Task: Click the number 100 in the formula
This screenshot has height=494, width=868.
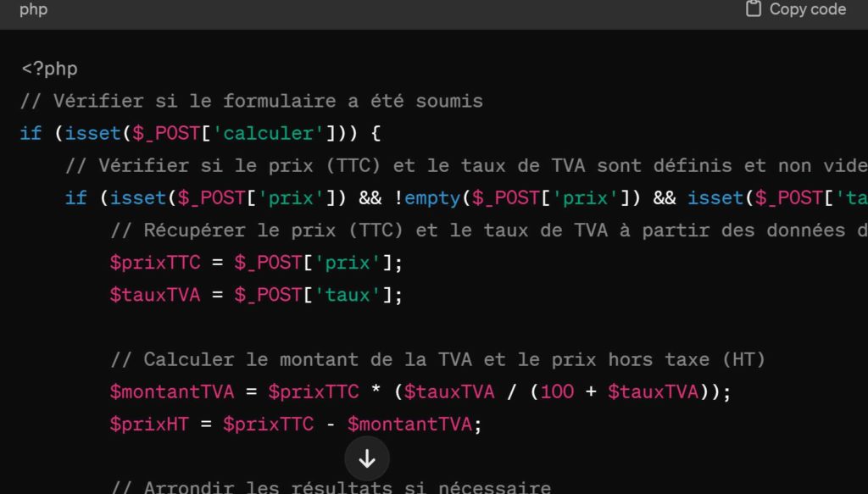Action: (x=558, y=391)
